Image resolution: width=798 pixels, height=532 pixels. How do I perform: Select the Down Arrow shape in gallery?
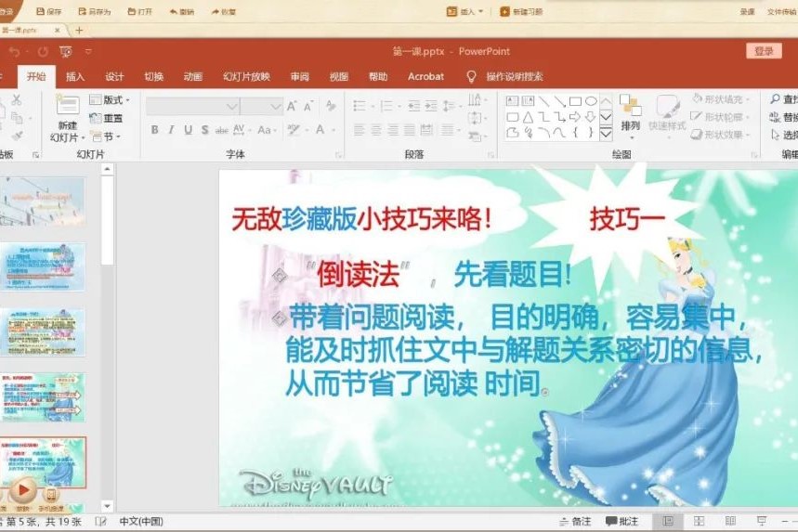[x=590, y=118]
